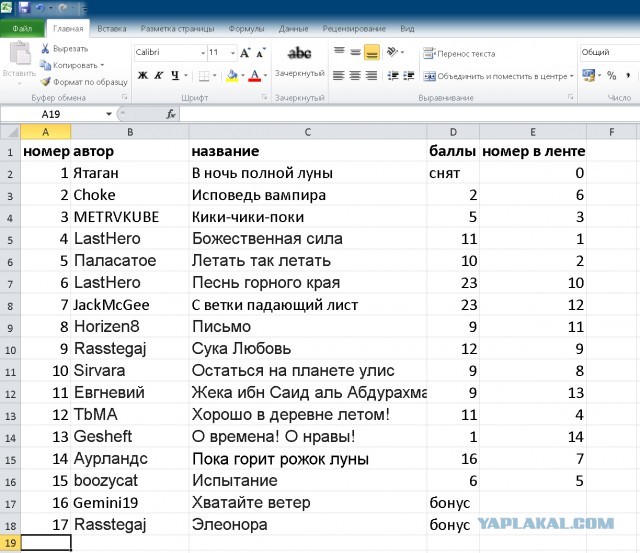
Task: Click the Name Box showing A19
Action: (x=60, y=114)
